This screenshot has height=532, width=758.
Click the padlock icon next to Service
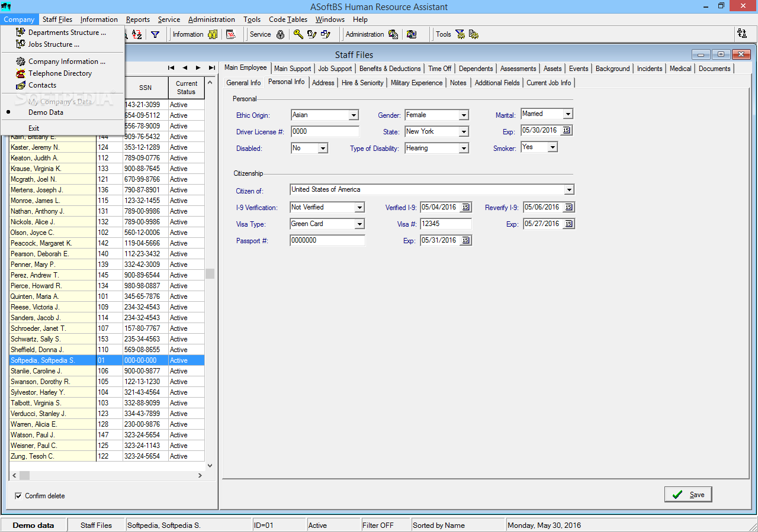pos(281,34)
